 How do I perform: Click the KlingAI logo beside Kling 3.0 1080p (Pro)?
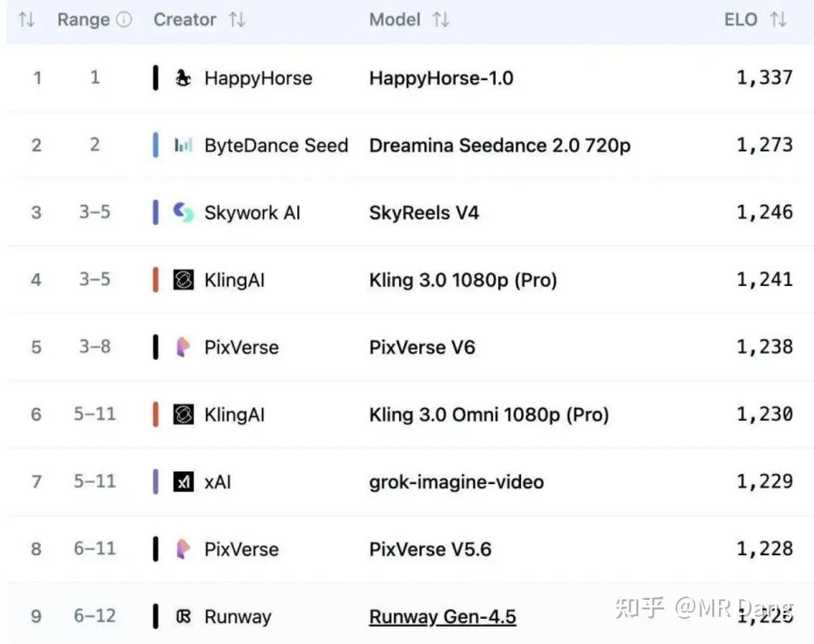tap(183, 280)
